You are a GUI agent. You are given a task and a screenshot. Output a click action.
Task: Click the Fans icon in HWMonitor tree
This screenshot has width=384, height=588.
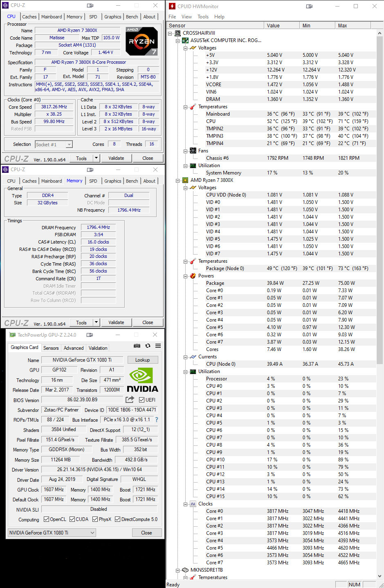193,151
